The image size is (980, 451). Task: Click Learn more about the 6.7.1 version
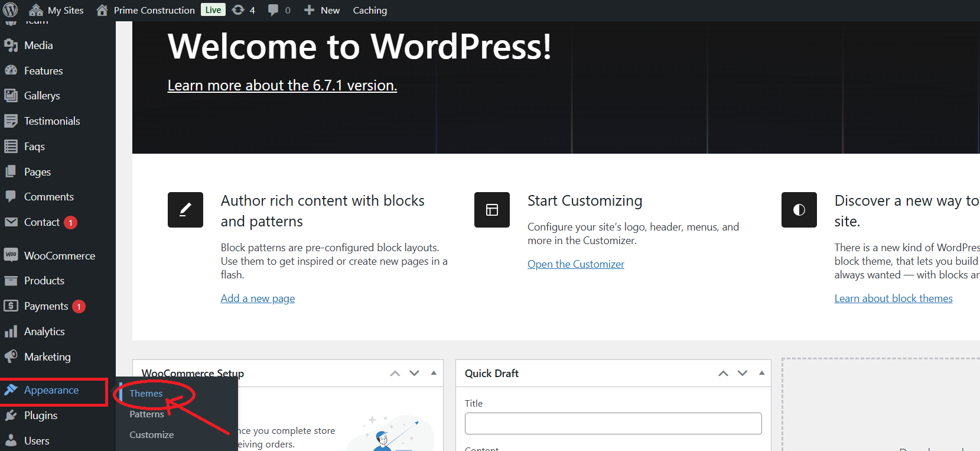(282, 86)
